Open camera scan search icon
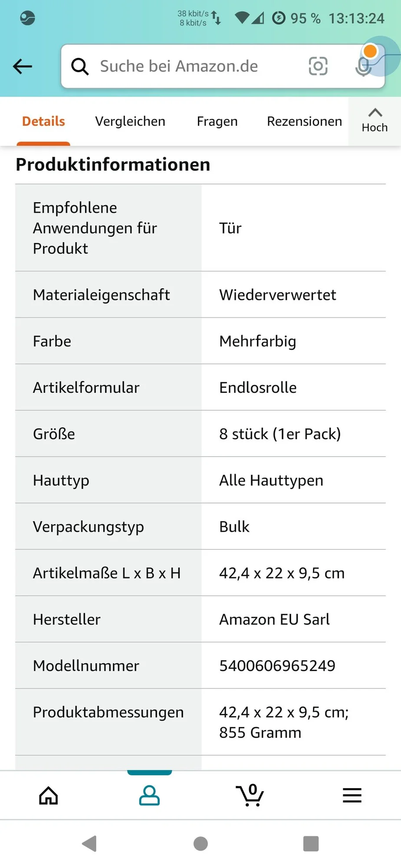The width and height of the screenshot is (401, 868). click(318, 66)
